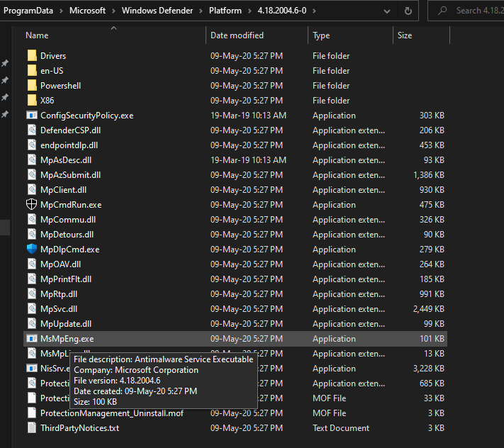Click the MOF File type of 3 KB file
This screenshot has height=448, width=504.
click(329, 413)
